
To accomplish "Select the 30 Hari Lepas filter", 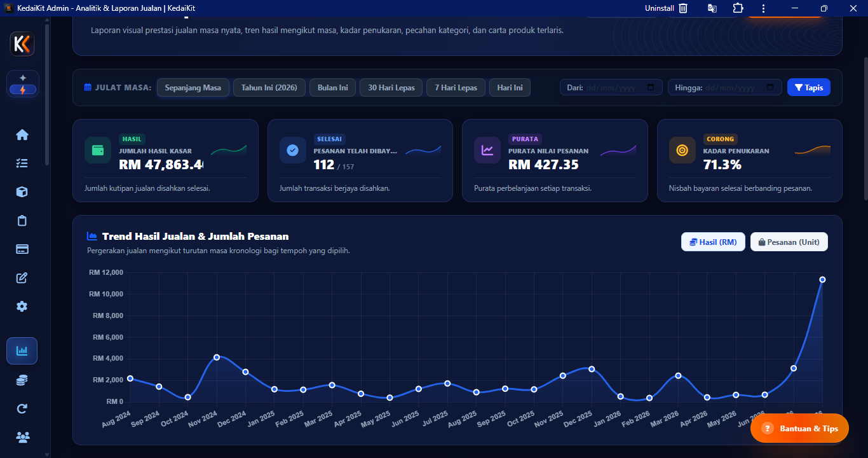I will [x=391, y=88].
